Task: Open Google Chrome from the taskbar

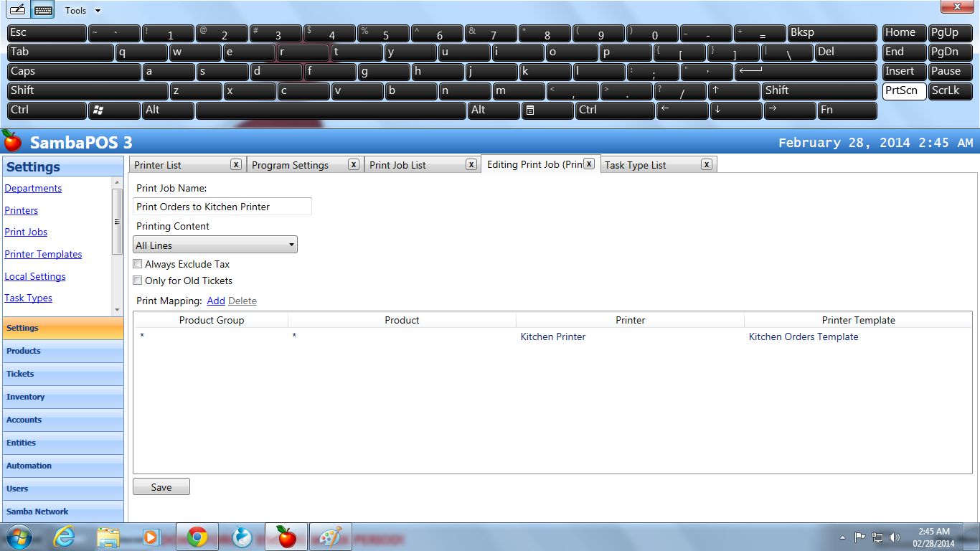Action: click(197, 537)
